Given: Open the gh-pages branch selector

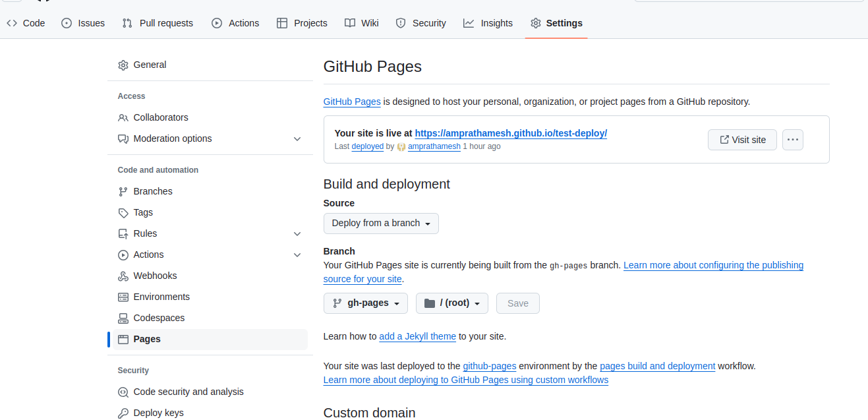Looking at the screenshot, I should point(365,303).
